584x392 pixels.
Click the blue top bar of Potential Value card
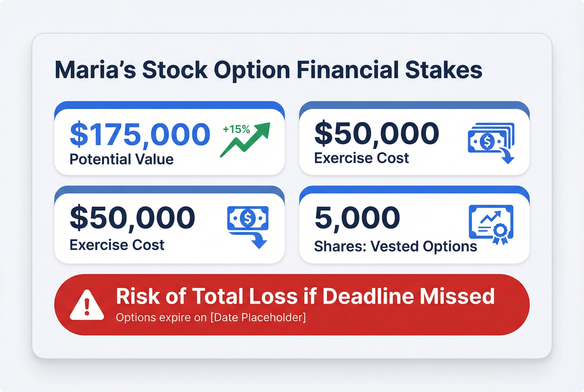(x=169, y=105)
